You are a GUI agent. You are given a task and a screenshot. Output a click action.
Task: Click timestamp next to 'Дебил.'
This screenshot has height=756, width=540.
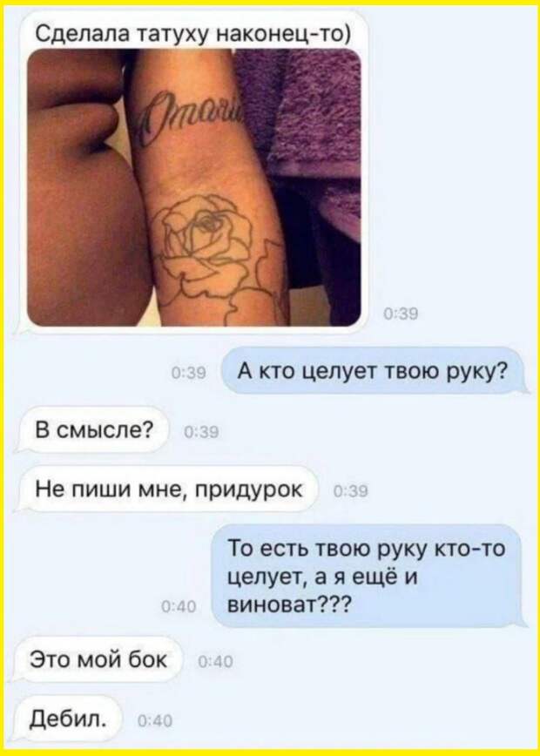point(155,722)
